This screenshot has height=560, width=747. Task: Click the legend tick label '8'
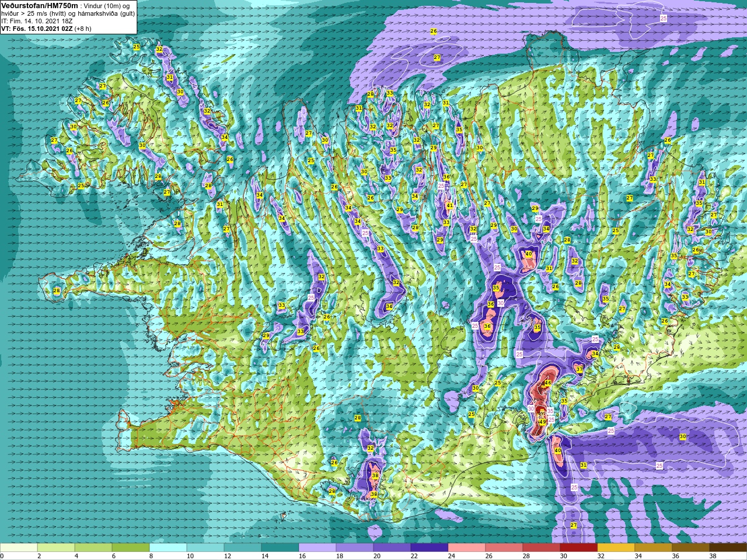click(151, 556)
